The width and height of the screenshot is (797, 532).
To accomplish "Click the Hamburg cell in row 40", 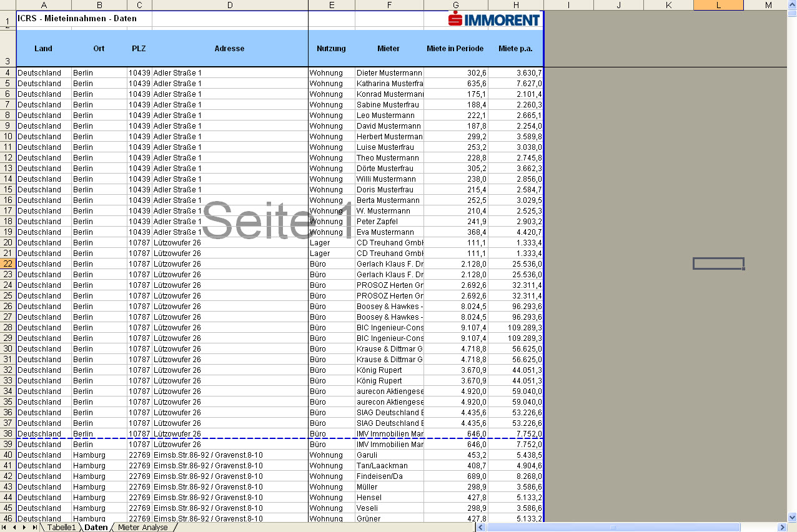I will point(99,455).
